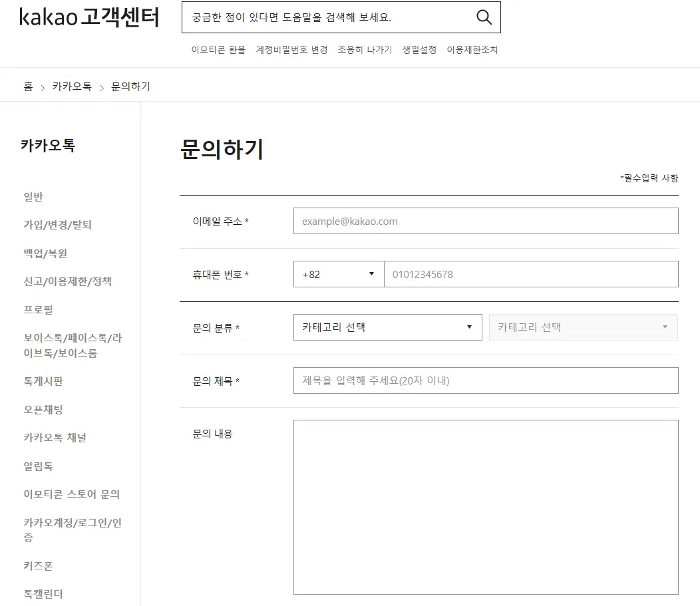700x606 pixels.
Task: Open the 생일설정 quick link
Action: pos(419,49)
